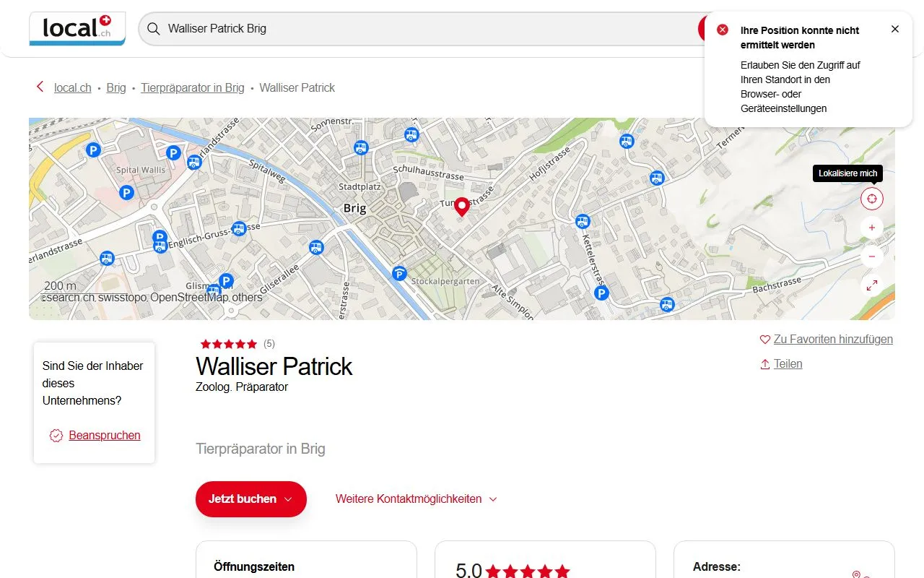924x578 pixels.
Task: Click the five-star rating next to the review count
Action: [x=228, y=344]
